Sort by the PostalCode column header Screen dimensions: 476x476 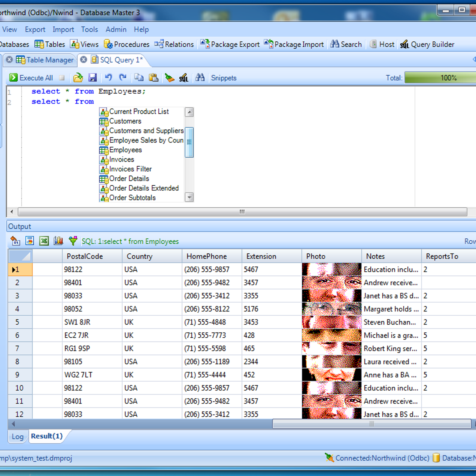[x=92, y=256]
